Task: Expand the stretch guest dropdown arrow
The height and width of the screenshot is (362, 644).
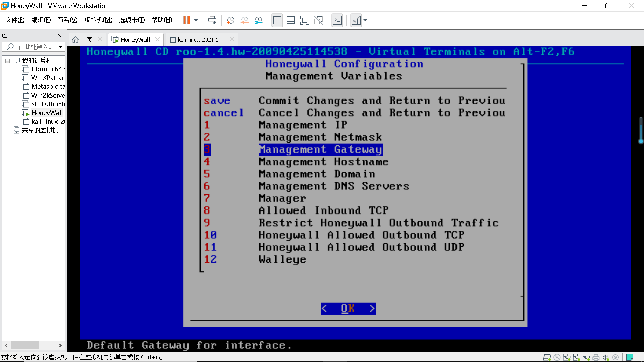Action: [x=365, y=20]
